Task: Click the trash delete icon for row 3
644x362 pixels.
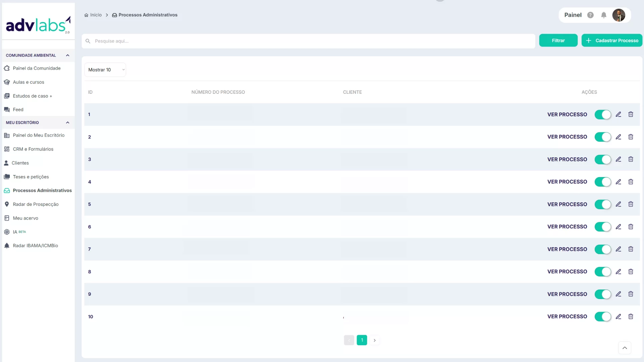Action: [x=631, y=159]
